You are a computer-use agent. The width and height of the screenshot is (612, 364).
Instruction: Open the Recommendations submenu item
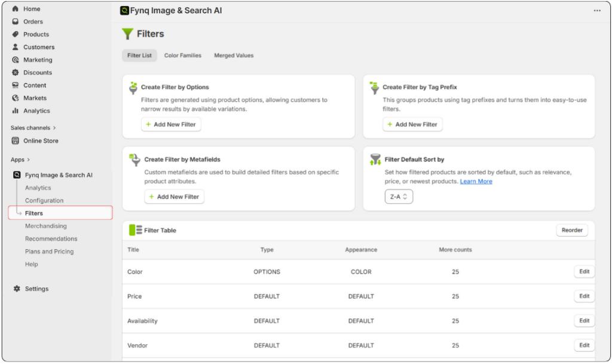click(51, 238)
